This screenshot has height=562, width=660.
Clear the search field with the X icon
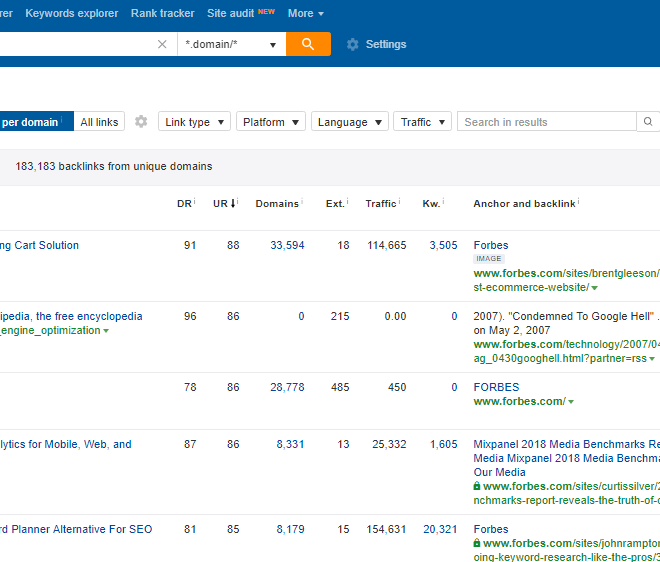point(162,44)
